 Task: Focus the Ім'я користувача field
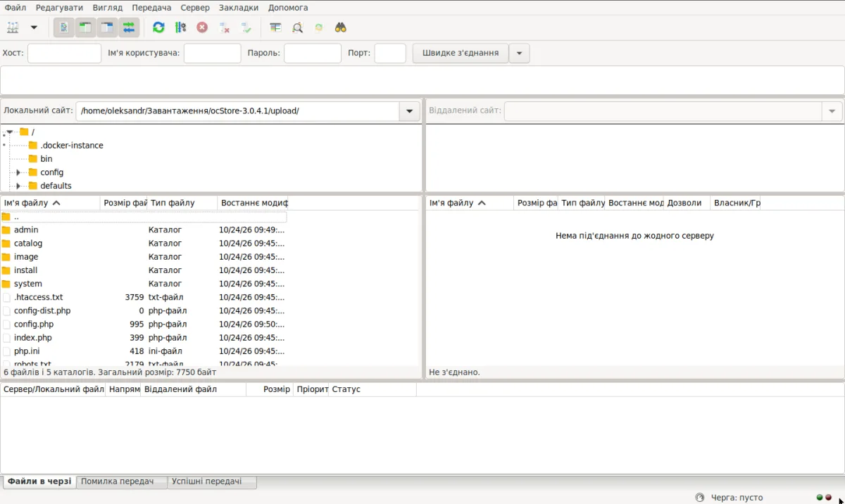click(212, 53)
